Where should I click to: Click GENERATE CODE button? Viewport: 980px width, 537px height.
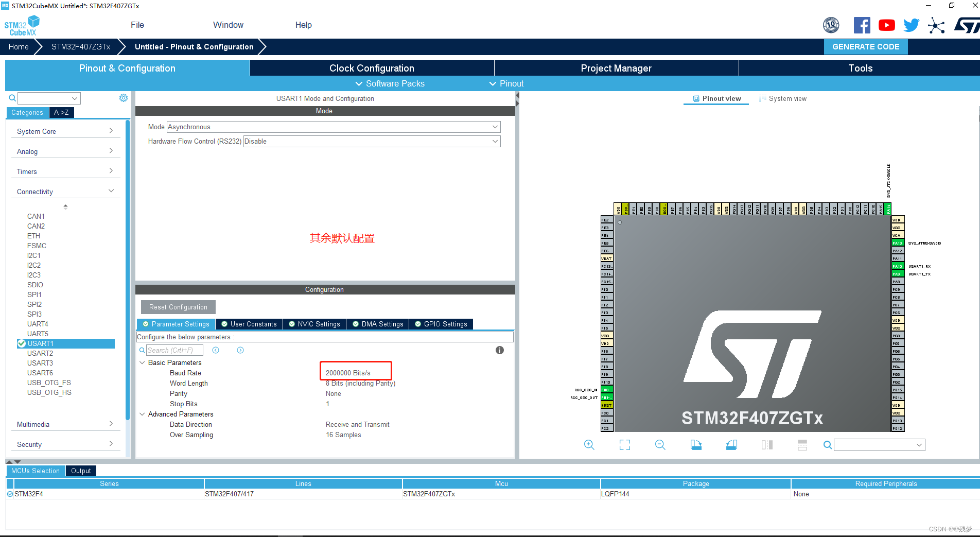866,46
